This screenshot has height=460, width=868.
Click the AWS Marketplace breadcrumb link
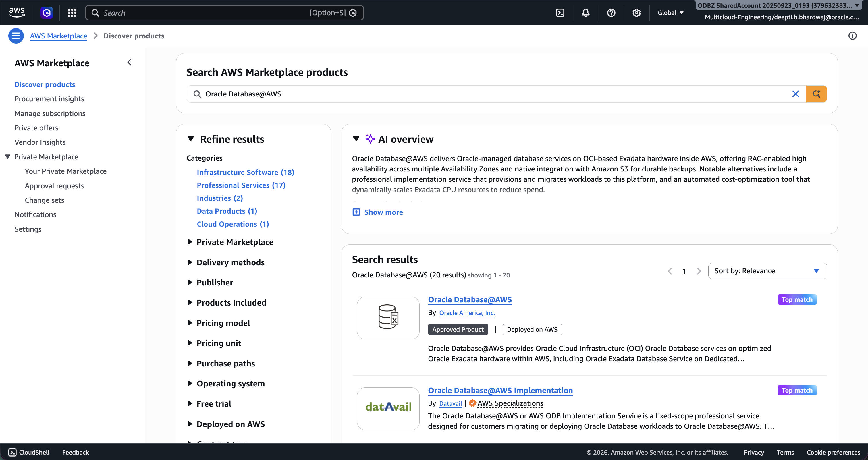coord(58,36)
